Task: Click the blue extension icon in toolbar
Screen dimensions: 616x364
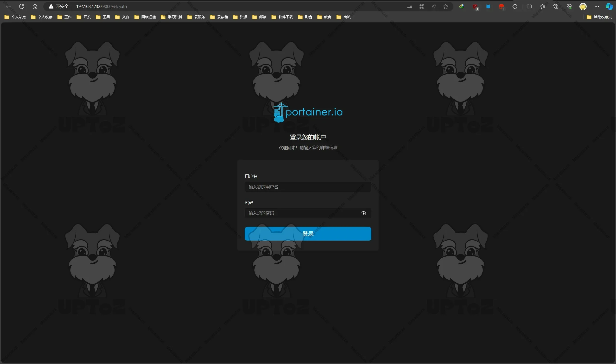Action: pyautogui.click(x=488, y=6)
